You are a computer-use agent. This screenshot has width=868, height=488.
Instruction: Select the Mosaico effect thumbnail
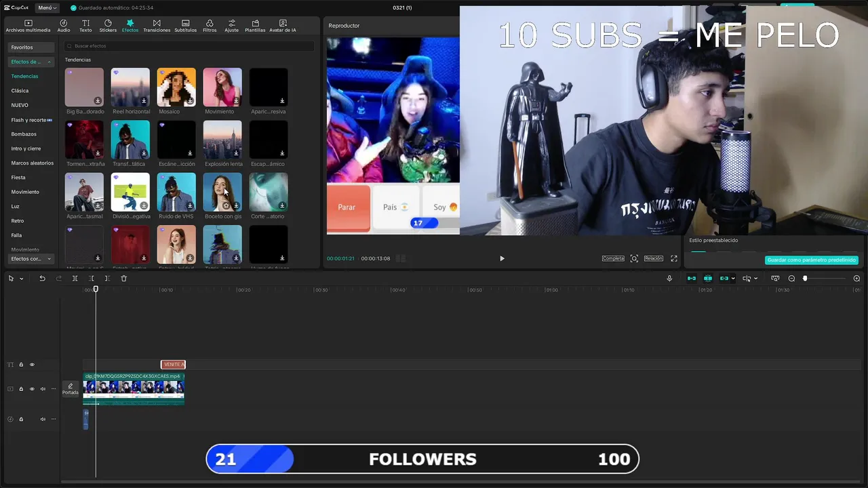(x=176, y=87)
